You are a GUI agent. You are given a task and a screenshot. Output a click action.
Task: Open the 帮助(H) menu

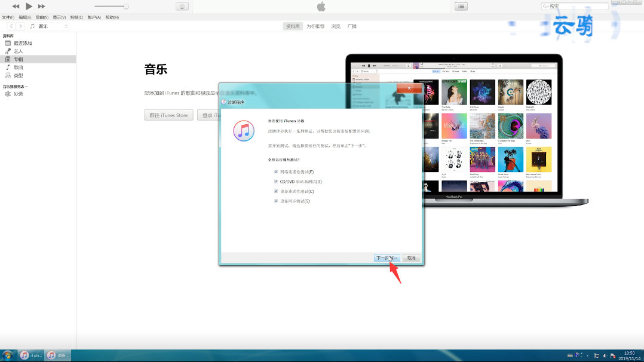(x=112, y=17)
